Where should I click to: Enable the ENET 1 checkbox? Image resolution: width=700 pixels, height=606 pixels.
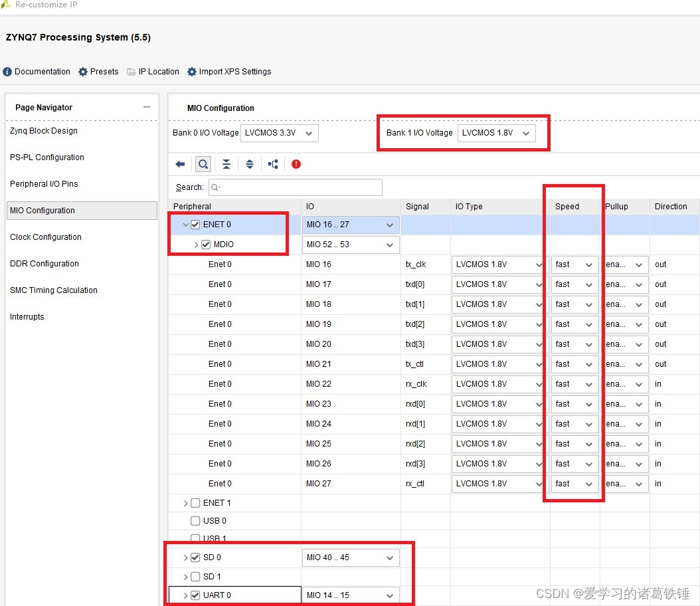coord(195,503)
